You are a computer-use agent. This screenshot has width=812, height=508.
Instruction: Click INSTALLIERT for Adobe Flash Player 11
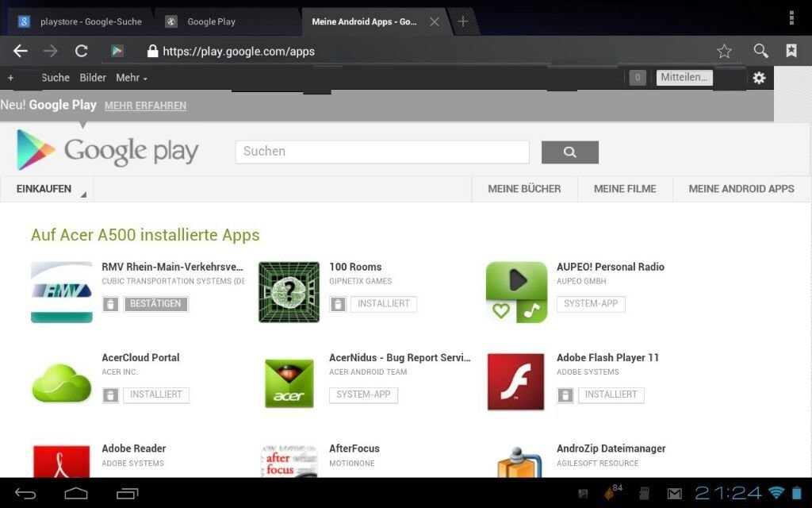tap(611, 395)
